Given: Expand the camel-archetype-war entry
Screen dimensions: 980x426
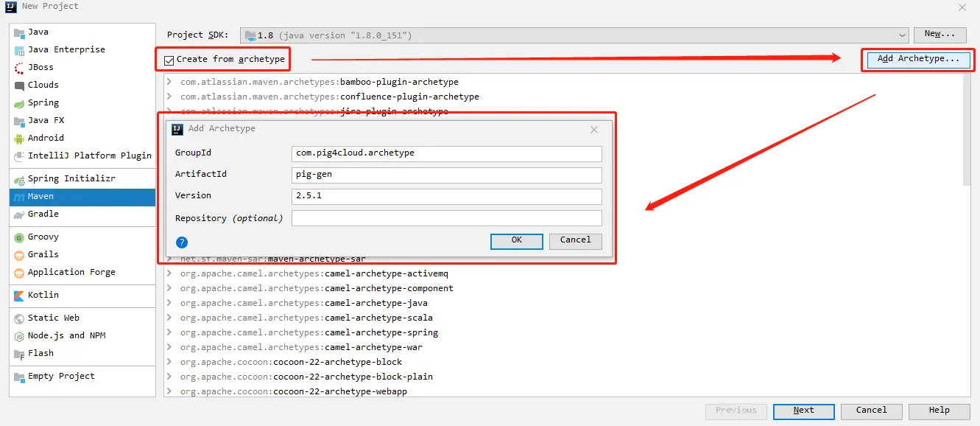Looking at the screenshot, I should 170,347.
